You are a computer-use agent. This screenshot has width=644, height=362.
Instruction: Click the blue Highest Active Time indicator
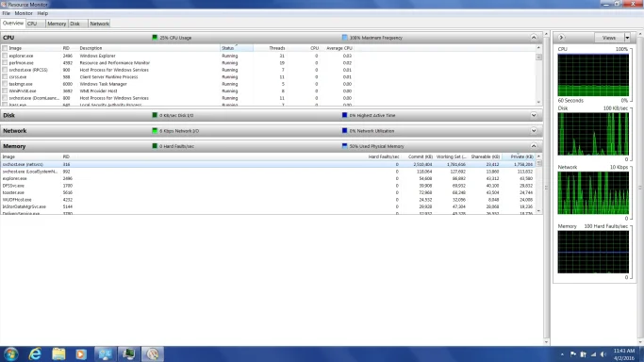coord(344,115)
